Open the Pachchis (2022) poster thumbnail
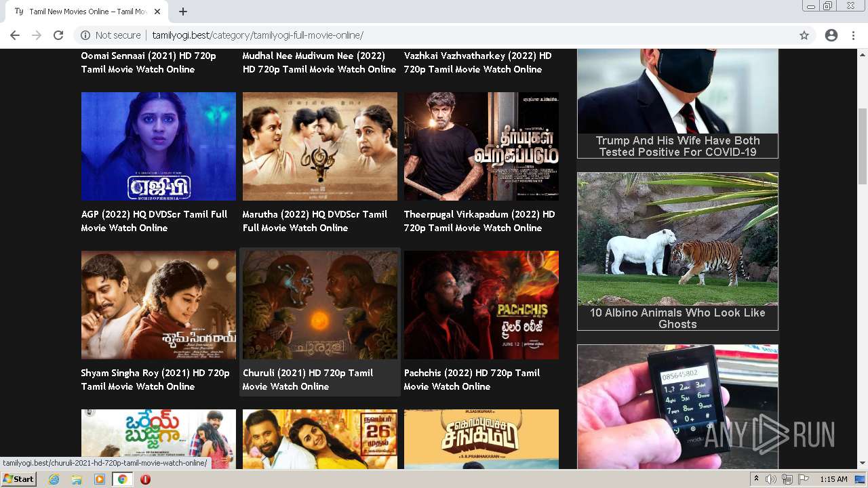Image resolution: width=868 pixels, height=488 pixels. click(481, 305)
